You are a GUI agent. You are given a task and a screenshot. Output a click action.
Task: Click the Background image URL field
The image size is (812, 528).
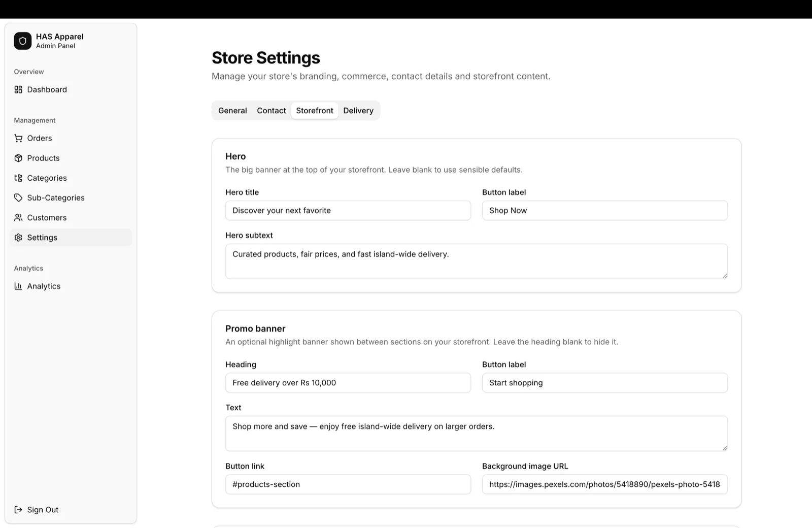[605, 484]
